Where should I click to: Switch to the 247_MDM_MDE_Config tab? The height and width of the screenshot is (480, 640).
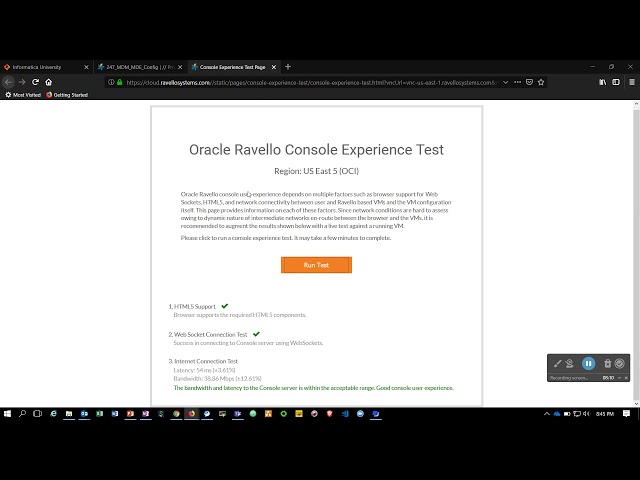pyautogui.click(x=140, y=67)
